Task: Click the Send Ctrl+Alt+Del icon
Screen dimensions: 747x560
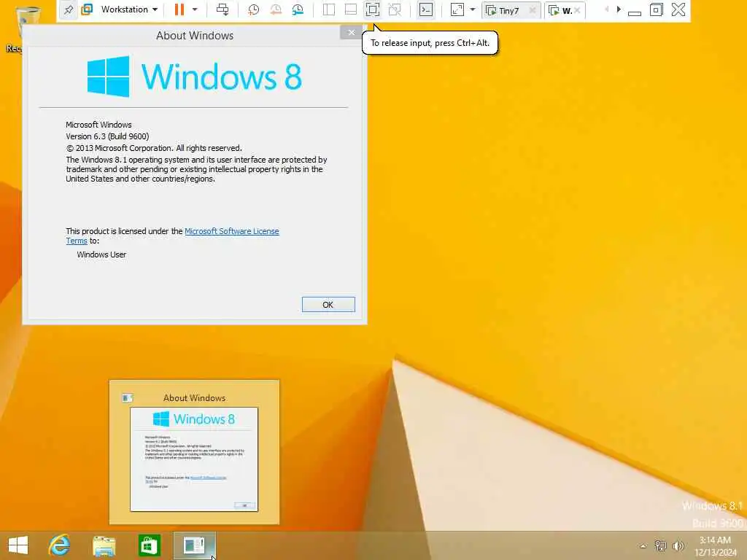Action: click(x=222, y=9)
